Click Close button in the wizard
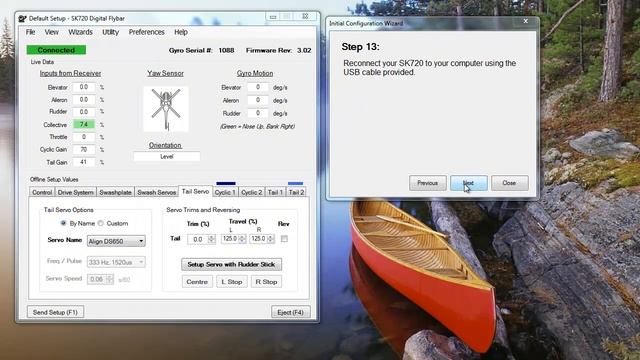 [510, 183]
